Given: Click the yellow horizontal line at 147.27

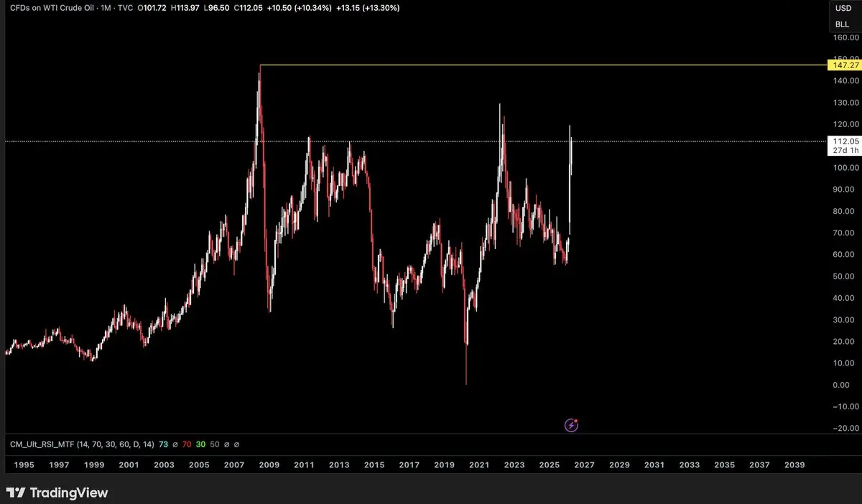Looking at the screenshot, I should point(544,65).
